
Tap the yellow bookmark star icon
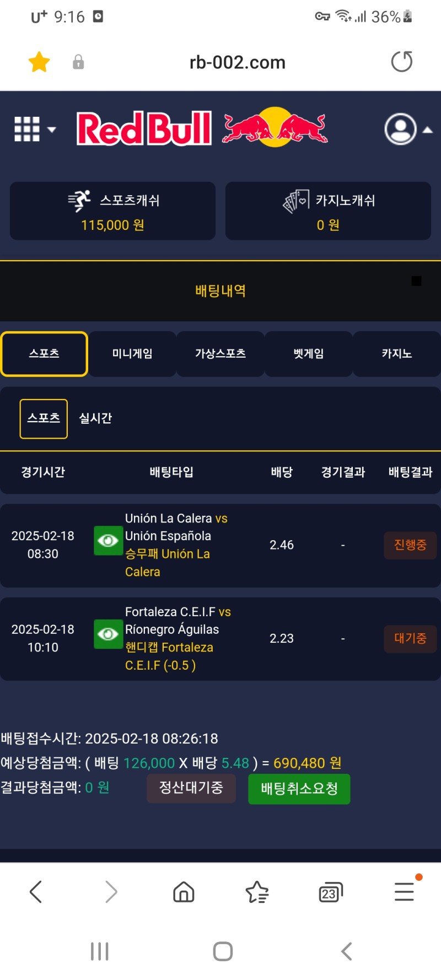point(39,62)
